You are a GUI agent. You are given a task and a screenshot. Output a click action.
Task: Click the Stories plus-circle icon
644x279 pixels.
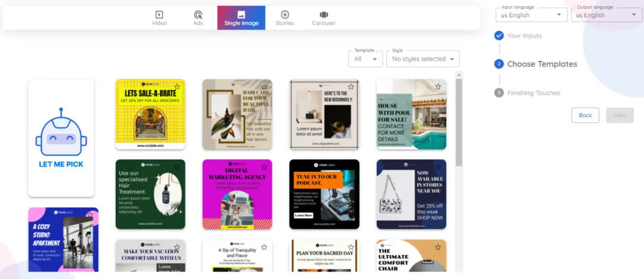click(285, 15)
